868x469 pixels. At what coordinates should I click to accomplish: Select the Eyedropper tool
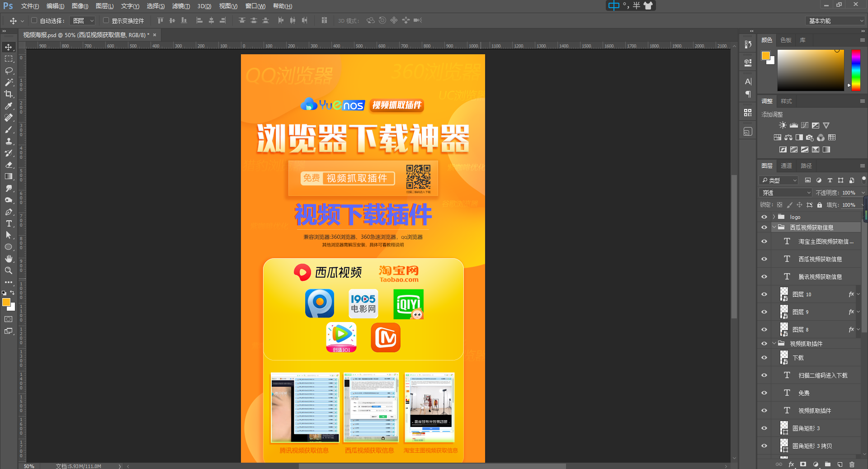pyautogui.click(x=9, y=106)
